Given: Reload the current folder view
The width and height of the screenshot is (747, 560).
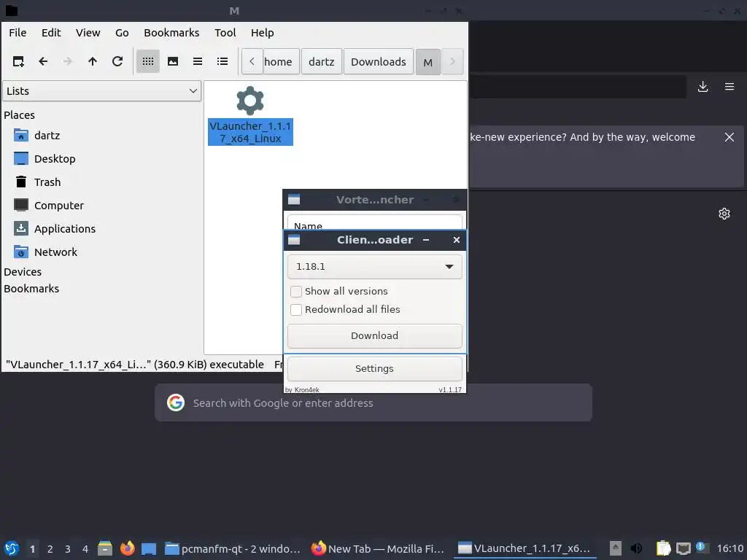Looking at the screenshot, I should 117,61.
